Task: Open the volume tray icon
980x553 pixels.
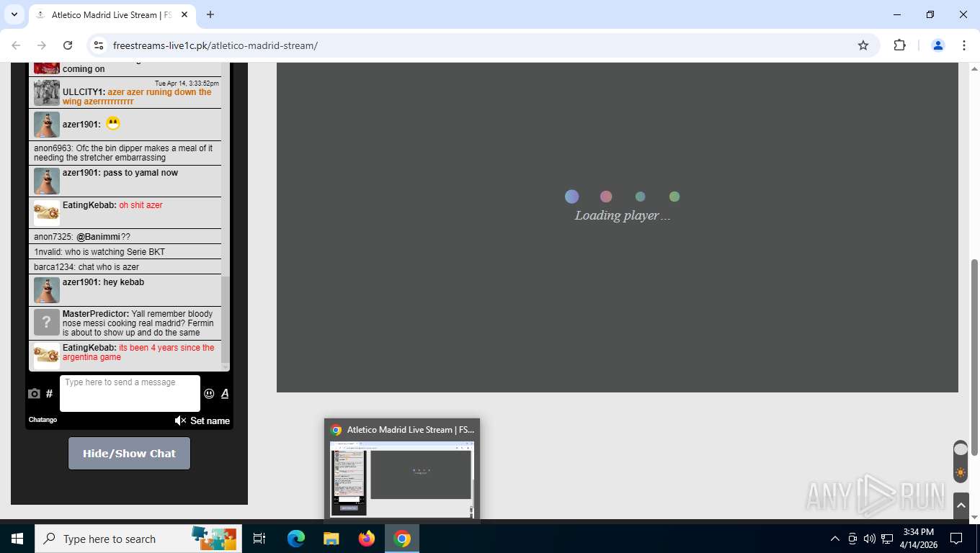Action: pos(870,539)
